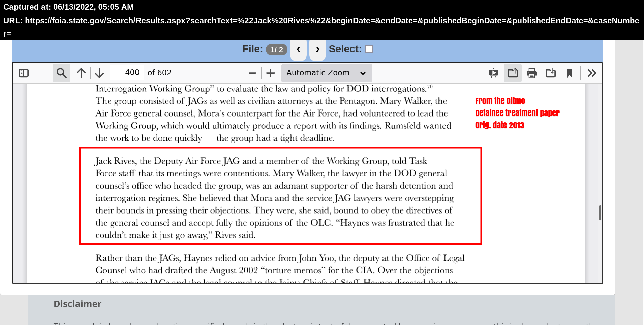
Task: Go to previous file arrow
Action: click(x=298, y=50)
